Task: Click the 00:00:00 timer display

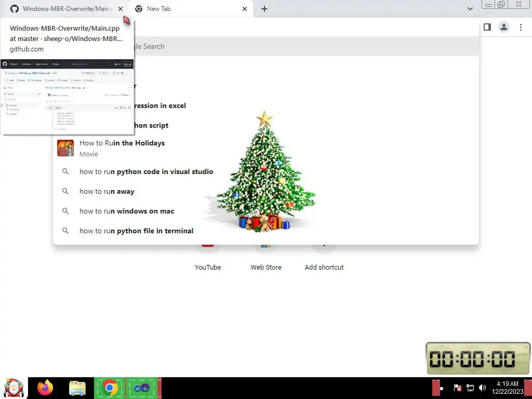Action: 472,359
